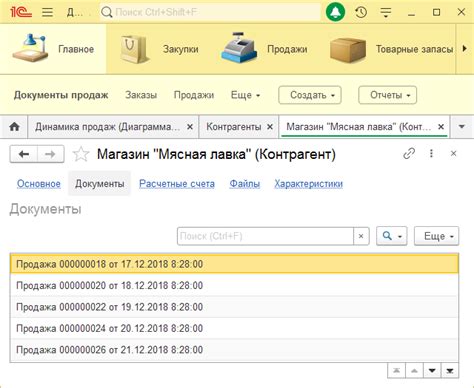Image resolution: width=474 pixels, height=388 pixels.
Task: Click the documents search field
Action: point(265,236)
